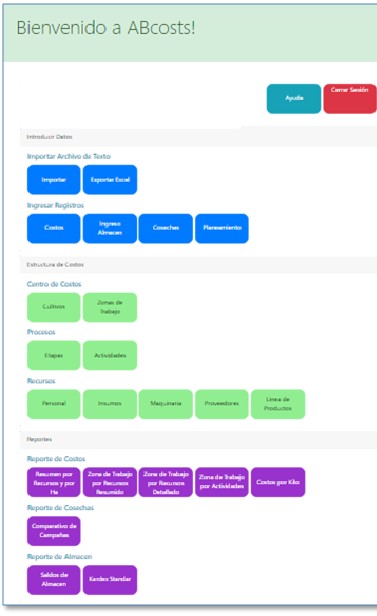Open Ingreso Almacen
The width and height of the screenshot is (377, 616).
[x=110, y=228]
